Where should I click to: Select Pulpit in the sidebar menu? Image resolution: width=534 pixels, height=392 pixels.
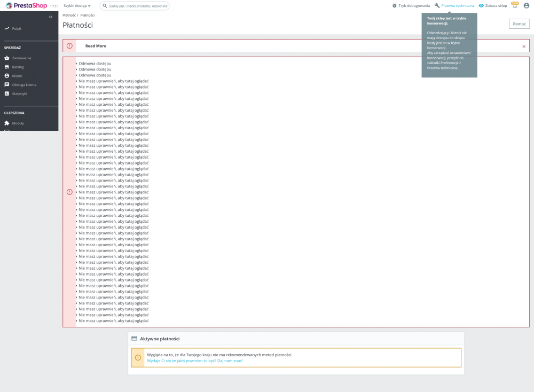pyautogui.click(x=16, y=29)
